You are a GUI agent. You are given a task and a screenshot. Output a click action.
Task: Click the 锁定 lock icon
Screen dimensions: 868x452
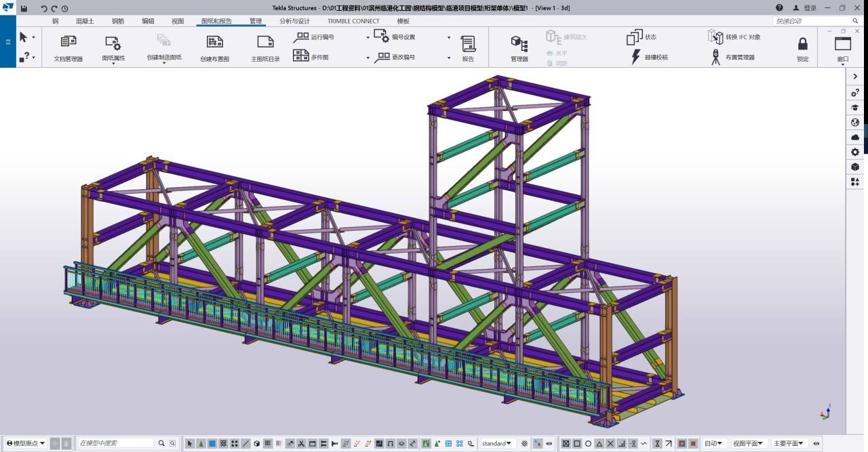coord(802,48)
